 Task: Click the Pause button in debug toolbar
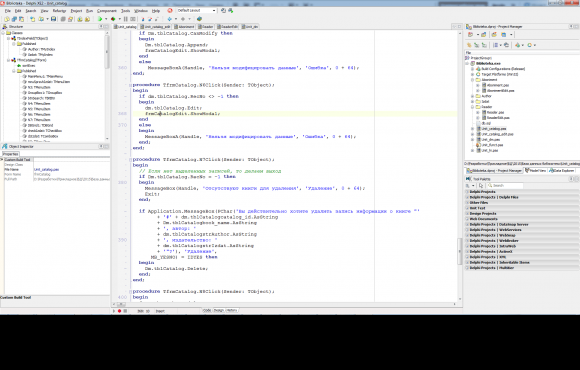(x=126, y=19)
